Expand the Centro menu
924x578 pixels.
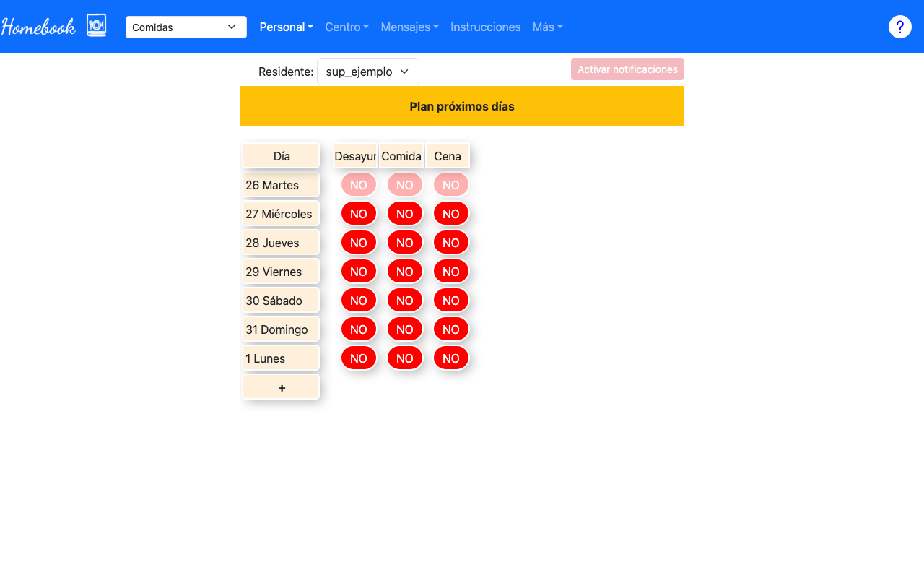coord(346,27)
